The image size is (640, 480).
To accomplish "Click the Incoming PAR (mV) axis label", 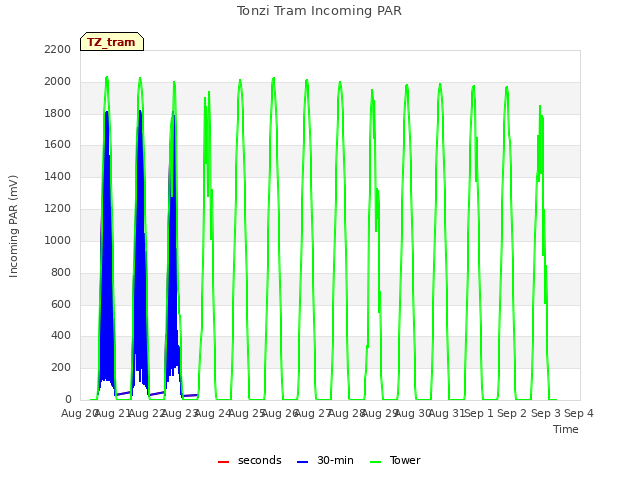I will pyautogui.click(x=13, y=226).
